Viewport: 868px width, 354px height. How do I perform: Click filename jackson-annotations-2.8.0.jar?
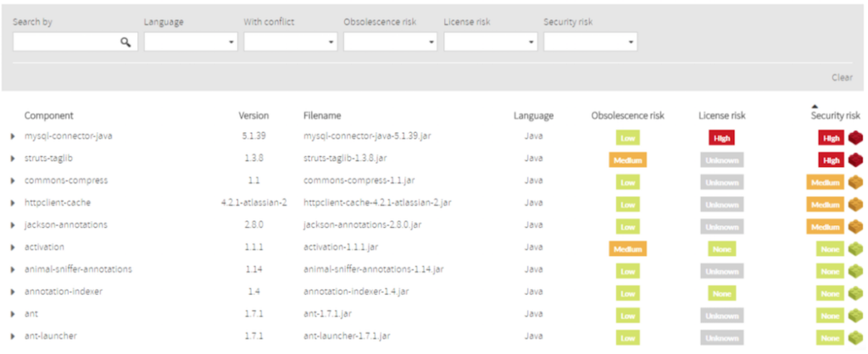pos(363,225)
